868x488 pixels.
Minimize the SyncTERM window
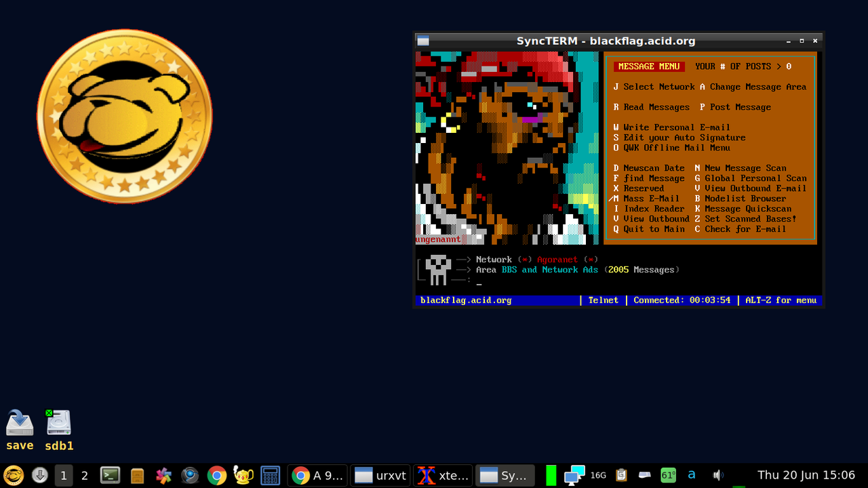pyautogui.click(x=789, y=41)
